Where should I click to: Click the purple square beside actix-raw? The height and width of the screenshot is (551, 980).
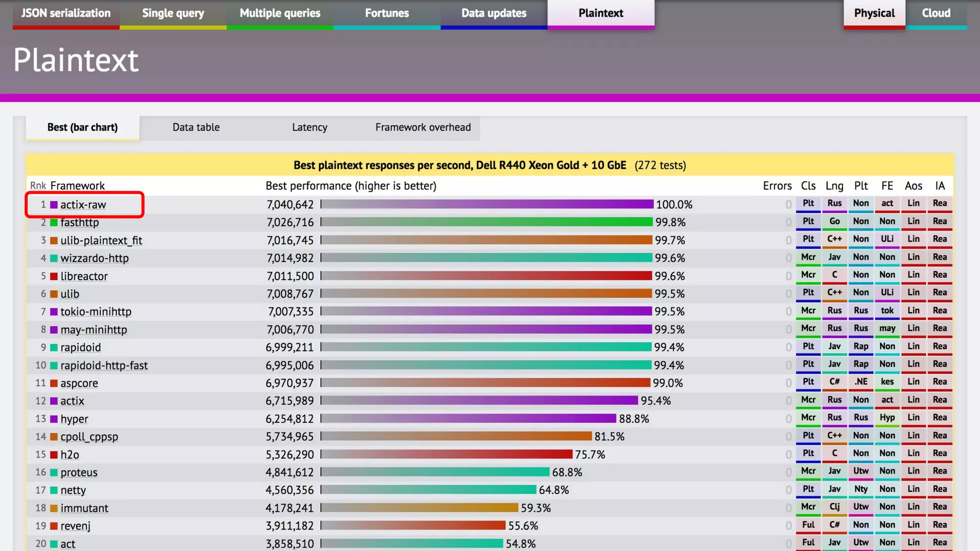54,205
